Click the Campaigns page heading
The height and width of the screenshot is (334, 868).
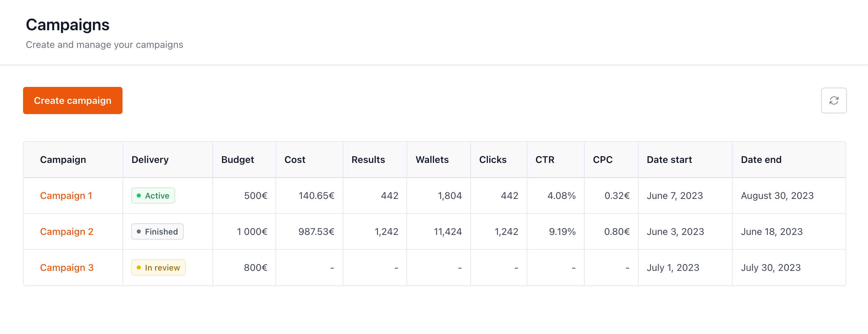coord(68,25)
